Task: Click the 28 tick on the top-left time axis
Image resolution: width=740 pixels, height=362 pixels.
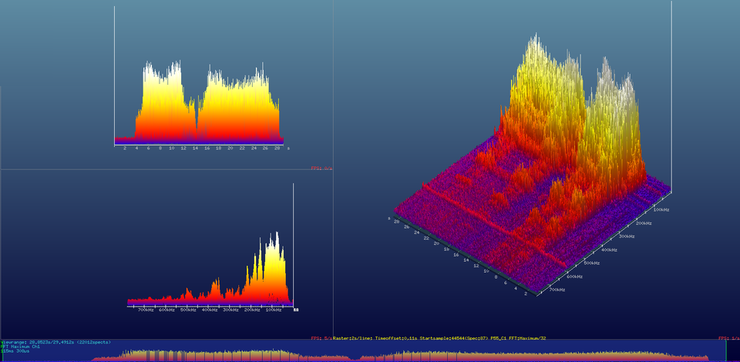Action: (x=277, y=148)
